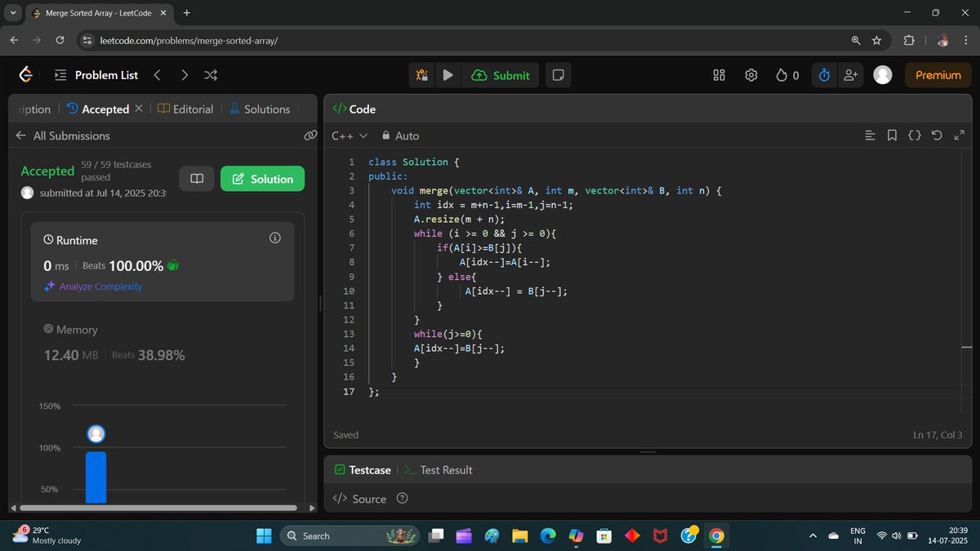Click the LeetCode logo icon
980x551 pixels.
point(26,75)
